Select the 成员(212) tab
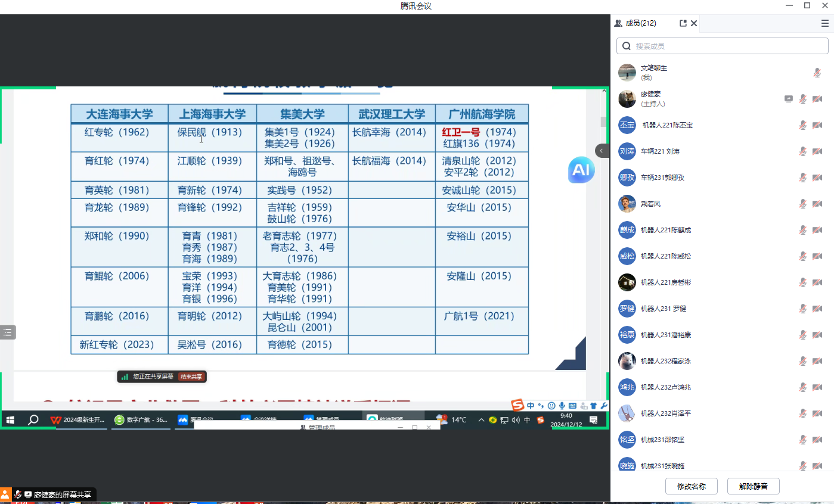834x504 pixels. pyautogui.click(x=635, y=23)
